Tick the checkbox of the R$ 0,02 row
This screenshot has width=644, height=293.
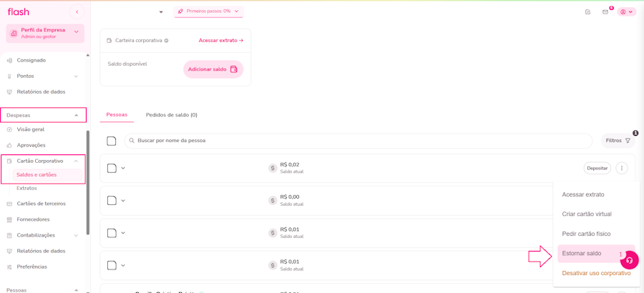click(x=112, y=169)
